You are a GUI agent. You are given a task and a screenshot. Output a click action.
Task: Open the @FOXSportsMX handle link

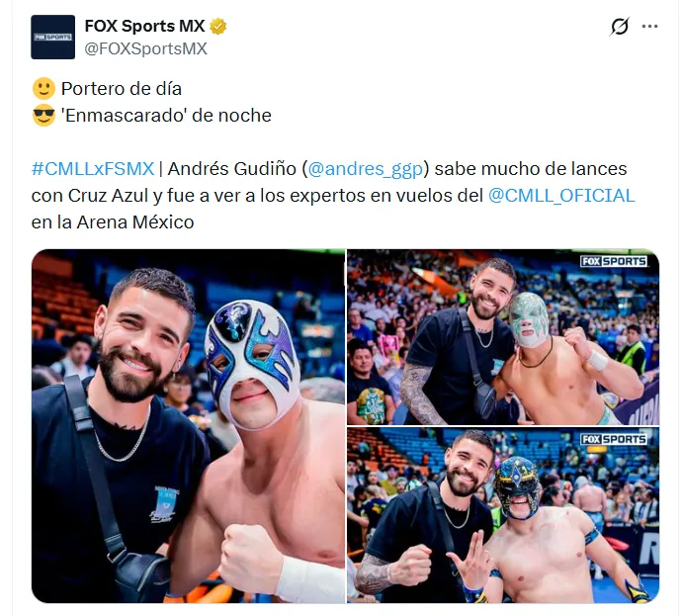(x=145, y=48)
